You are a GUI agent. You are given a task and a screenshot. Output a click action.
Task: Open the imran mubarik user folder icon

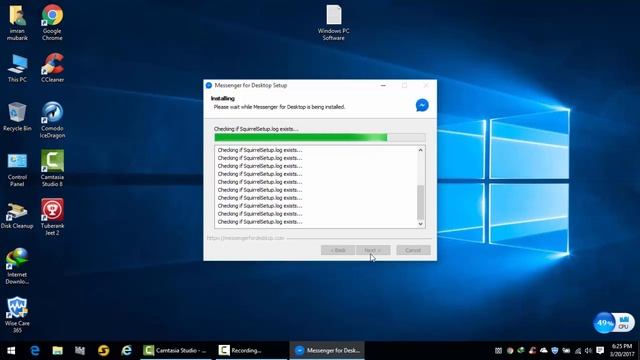point(17,22)
